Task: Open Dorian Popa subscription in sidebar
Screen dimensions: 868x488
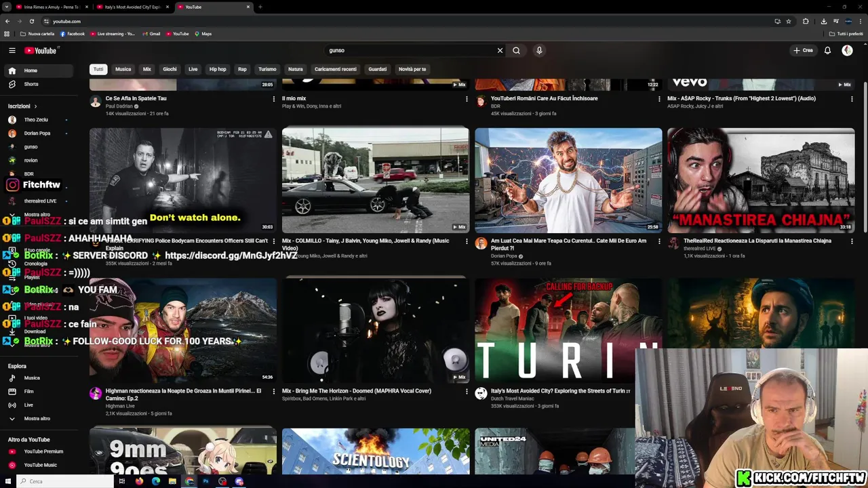Action: click(39, 134)
